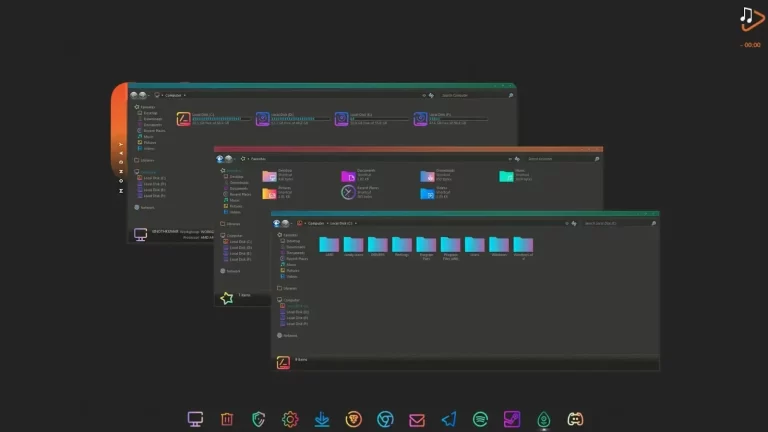Open the first folder in Local Disk (C:) window
The height and width of the screenshot is (432, 768).
pos(329,246)
